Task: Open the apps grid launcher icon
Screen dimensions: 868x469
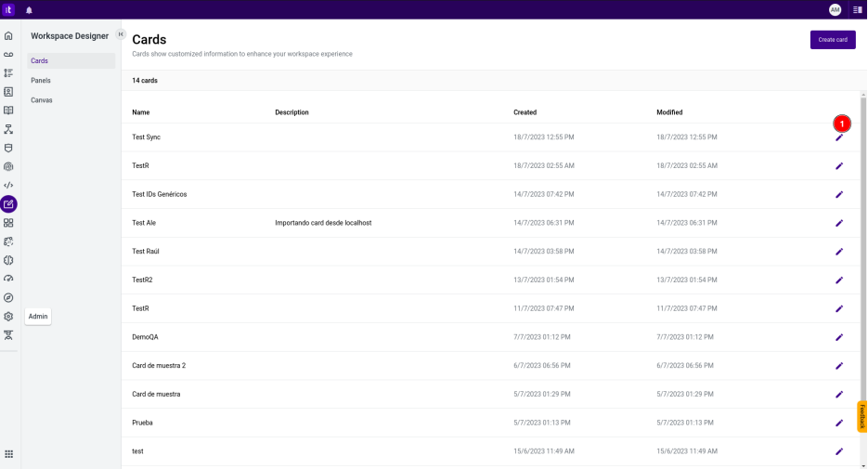Action: (x=8, y=454)
